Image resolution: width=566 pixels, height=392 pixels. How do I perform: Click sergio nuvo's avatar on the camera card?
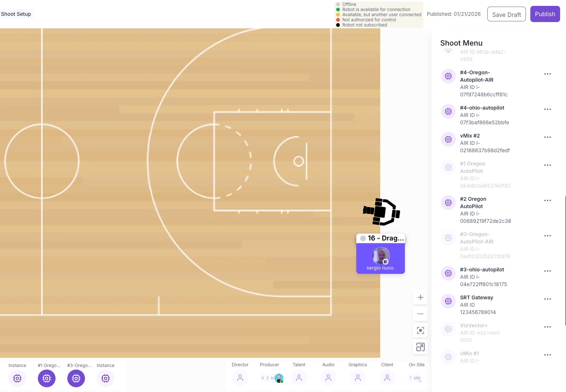pos(381,256)
